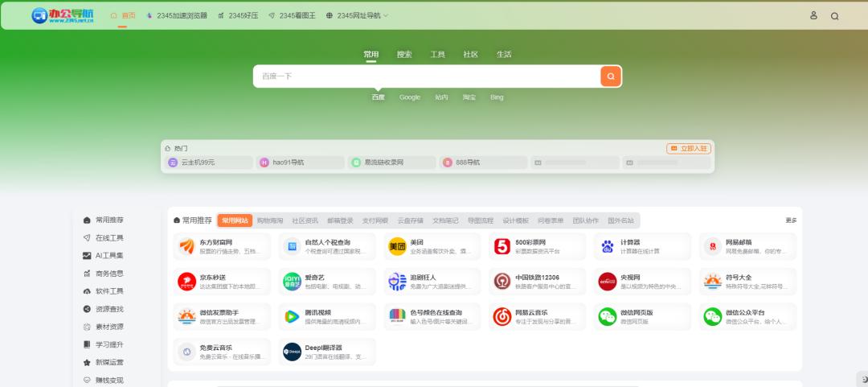868x387 pixels.
Task: Show more sites via 更多 link
Action: tap(791, 220)
